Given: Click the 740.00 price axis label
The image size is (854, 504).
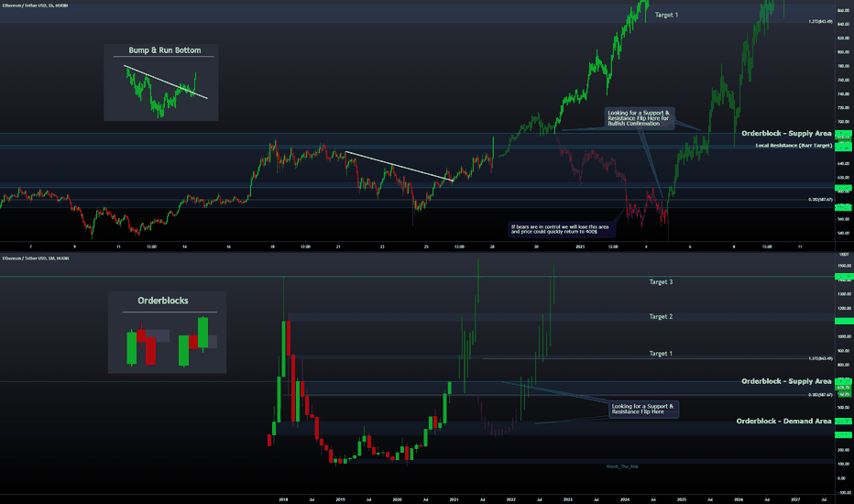Looking at the screenshot, I should pyautogui.click(x=844, y=93).
